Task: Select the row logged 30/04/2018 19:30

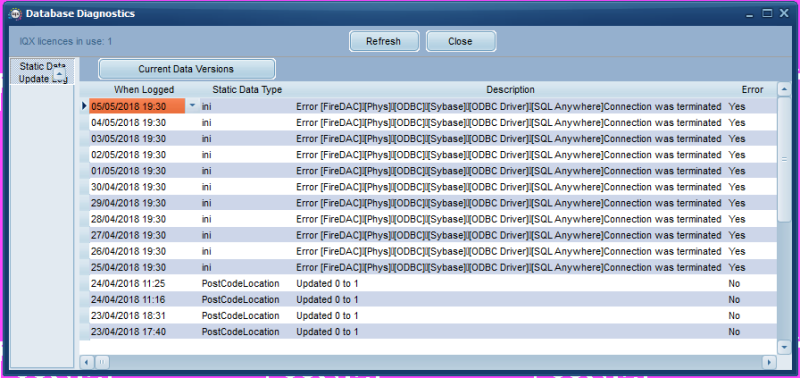Action: click(x=429, y=187)
